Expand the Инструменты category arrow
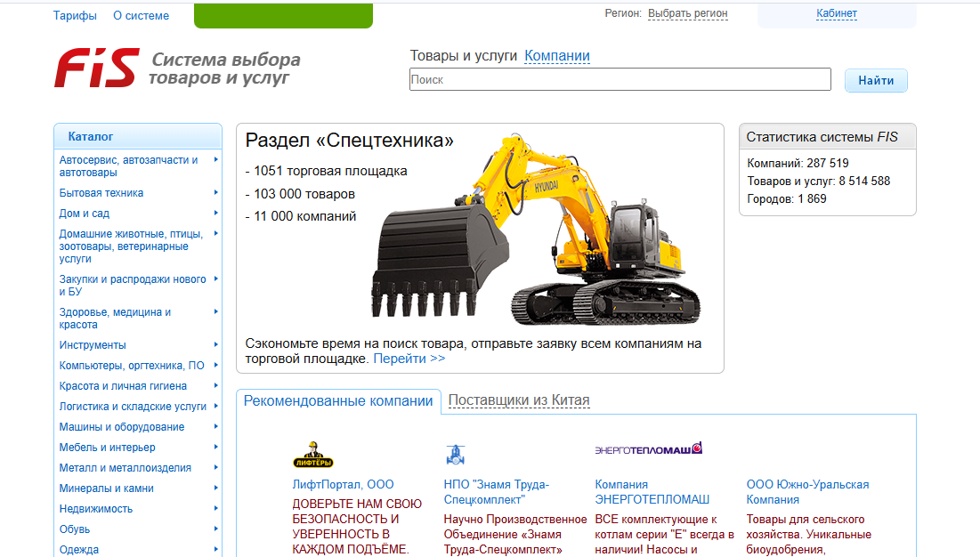 click(x=215, y=344)
